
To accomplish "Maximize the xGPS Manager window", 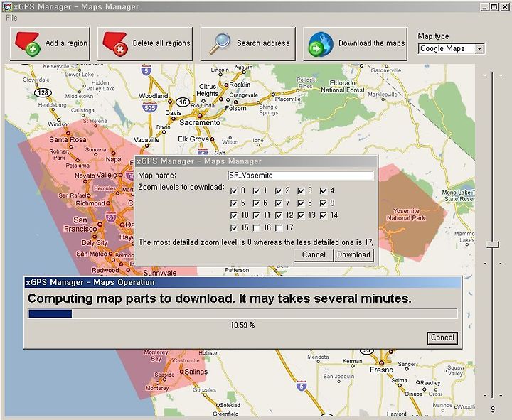I will [x=494, y=6].
